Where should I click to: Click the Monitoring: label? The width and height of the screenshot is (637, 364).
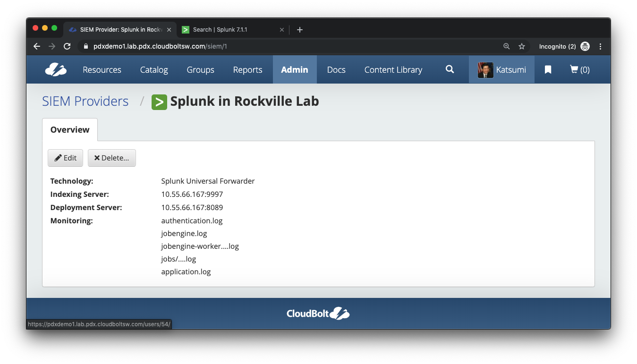click(71, 220)
